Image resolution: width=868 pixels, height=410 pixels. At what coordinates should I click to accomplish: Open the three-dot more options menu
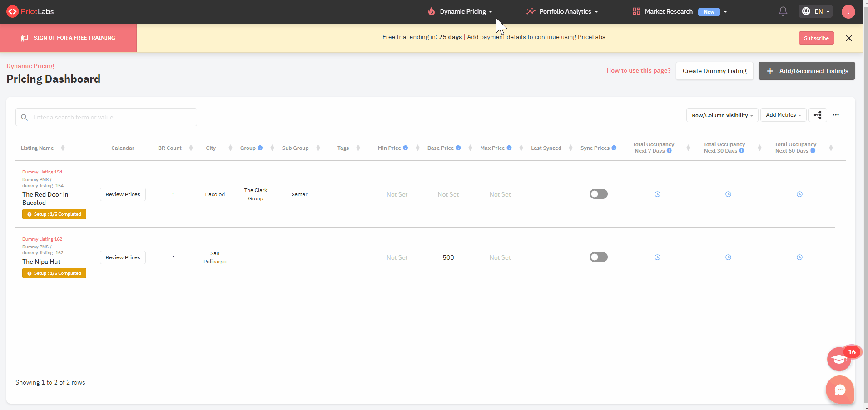tap(836, 115)
